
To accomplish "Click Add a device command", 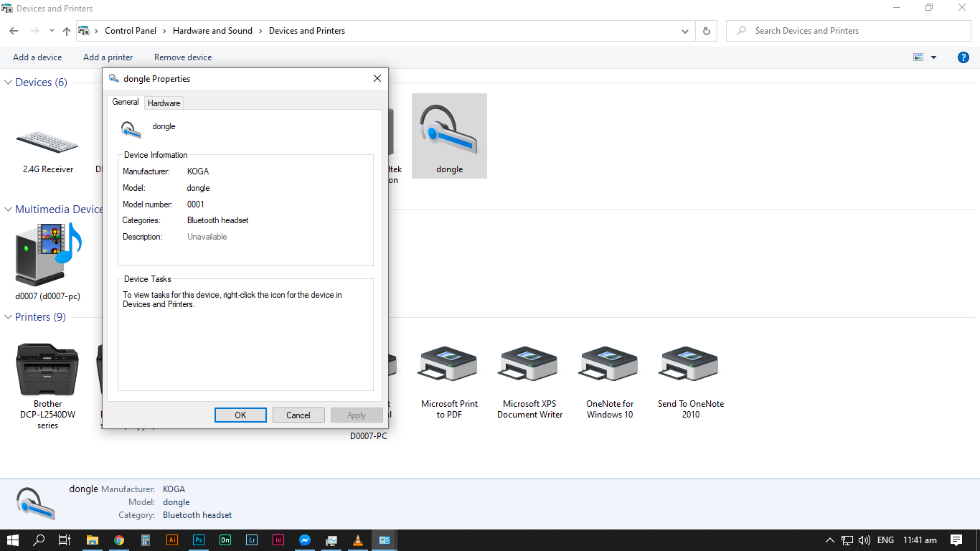I will [x=37, y=57].
